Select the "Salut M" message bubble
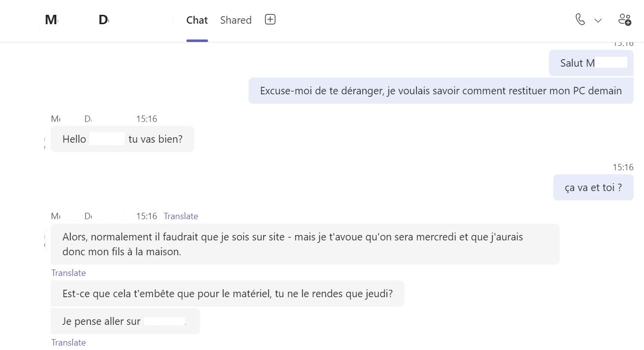This screenshot has height=350, width=644. coord(591,63)
